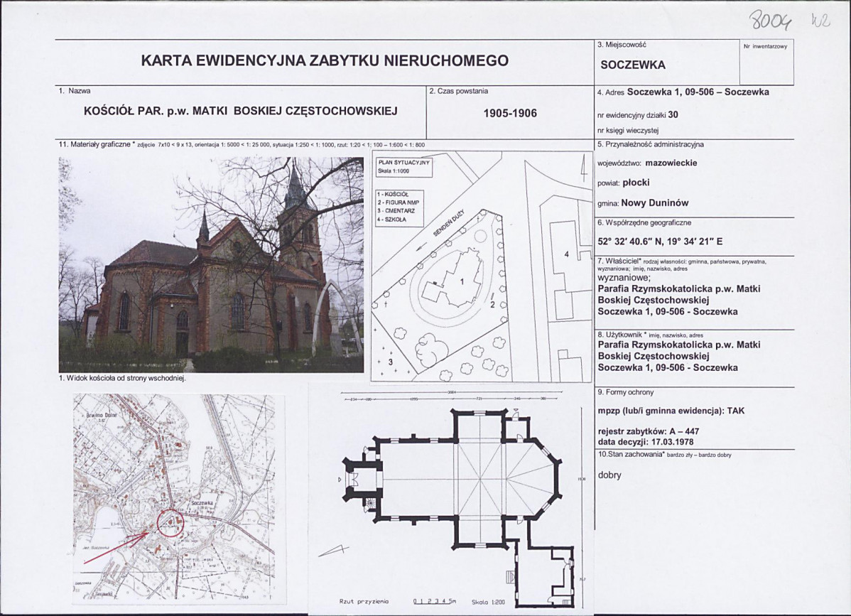851x616 pixels.
Task: Select the condition value dobry
Action: [x=609, y=475]
